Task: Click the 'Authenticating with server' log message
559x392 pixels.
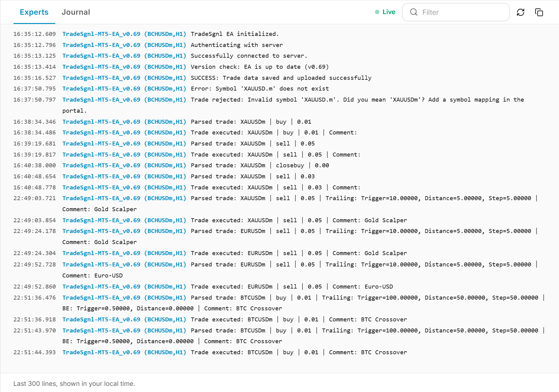Action: [x=237, y=45]
